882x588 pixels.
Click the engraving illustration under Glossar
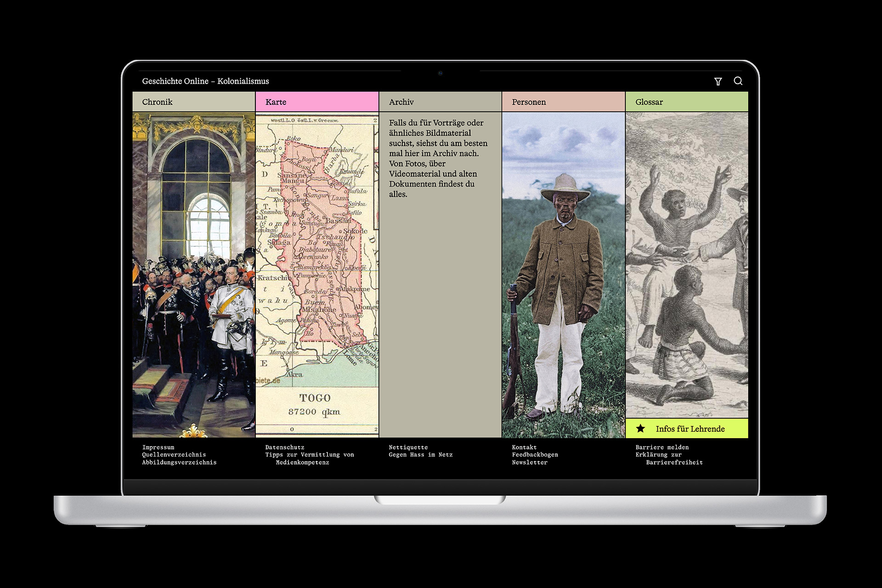tap(687, 265)
